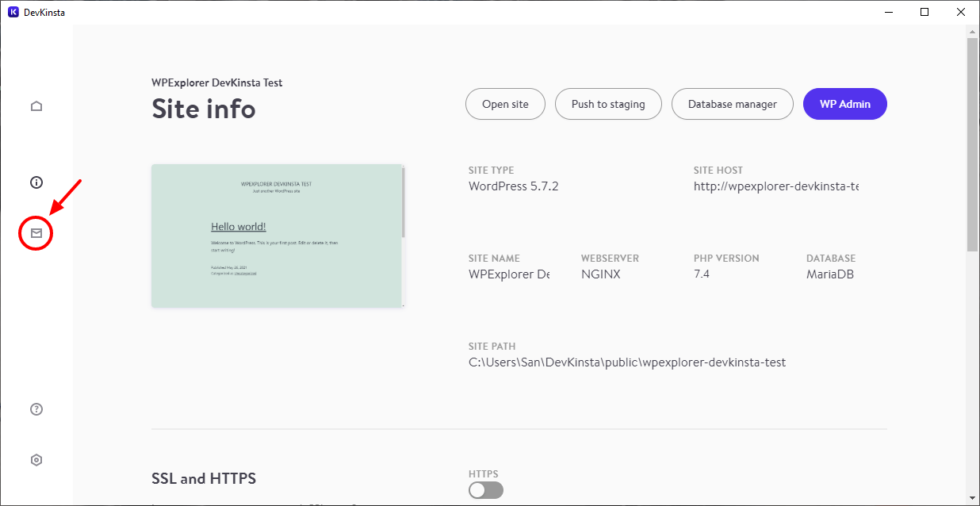980x506 pixels.
Task: Select the site path C:\Users\San\DevKinsta text
Action: [x=627, y=362]
